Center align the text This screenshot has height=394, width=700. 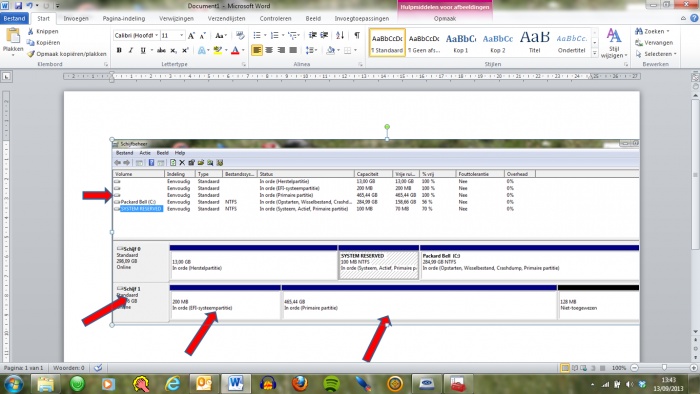(269, 50)
